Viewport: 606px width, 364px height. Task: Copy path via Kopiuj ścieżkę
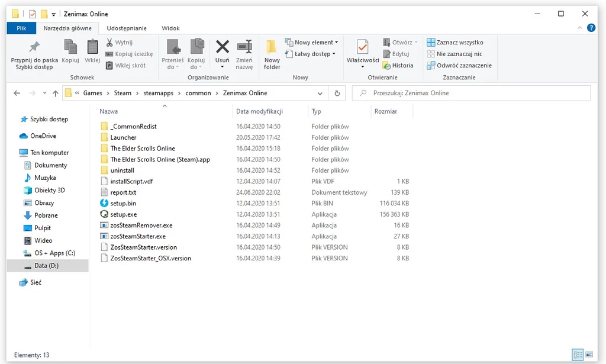[130, 54]
